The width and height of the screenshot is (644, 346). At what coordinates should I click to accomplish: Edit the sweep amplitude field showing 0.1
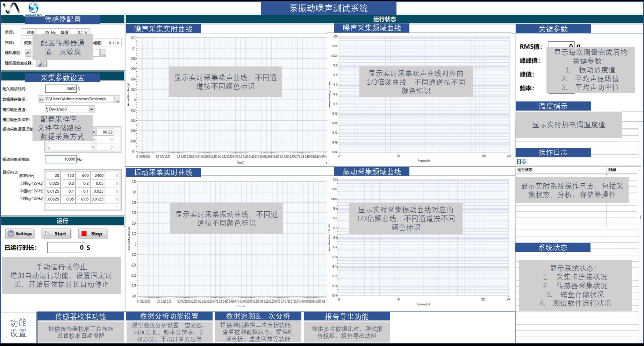108,43
